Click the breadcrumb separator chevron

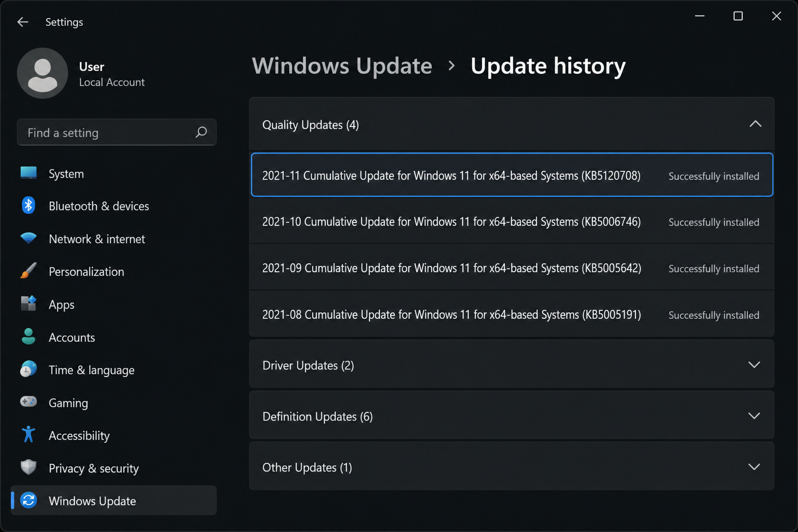pos(451,66)
